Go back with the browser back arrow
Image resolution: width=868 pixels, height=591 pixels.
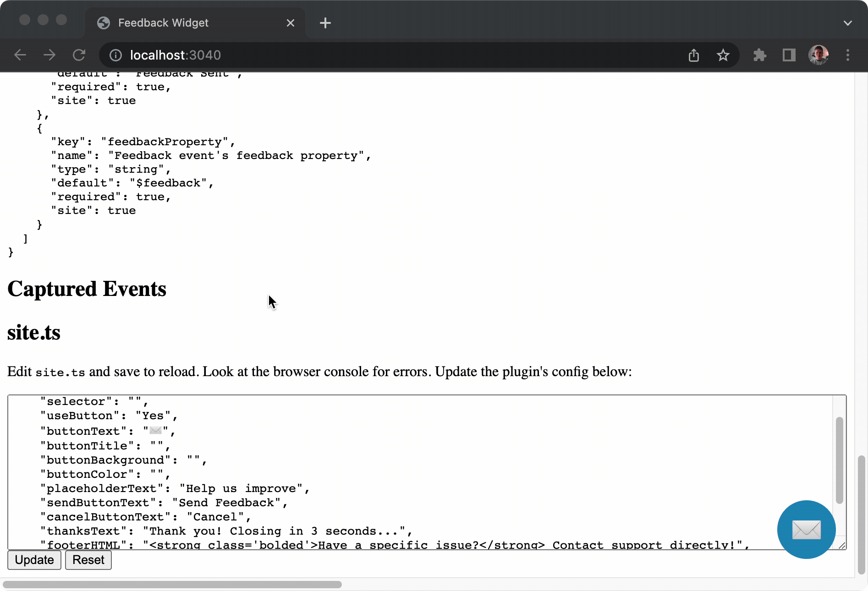(x=20, y=55)
